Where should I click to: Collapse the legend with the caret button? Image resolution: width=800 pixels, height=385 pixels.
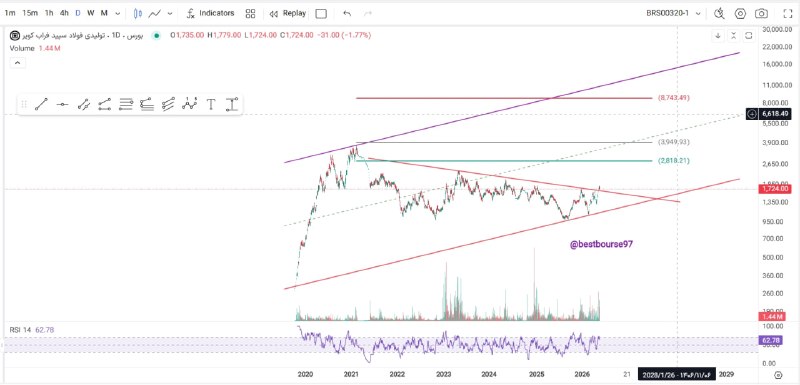pos(17,63)
